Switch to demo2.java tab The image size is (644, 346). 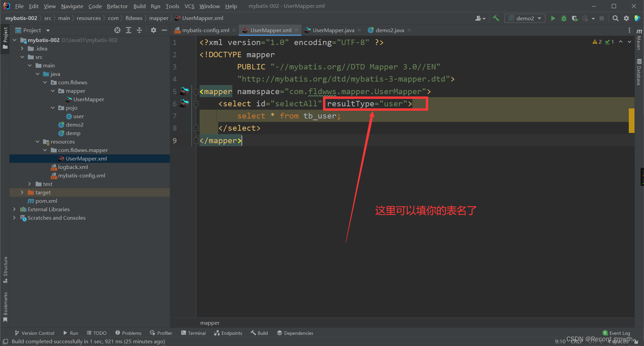[x=390, y=30]
